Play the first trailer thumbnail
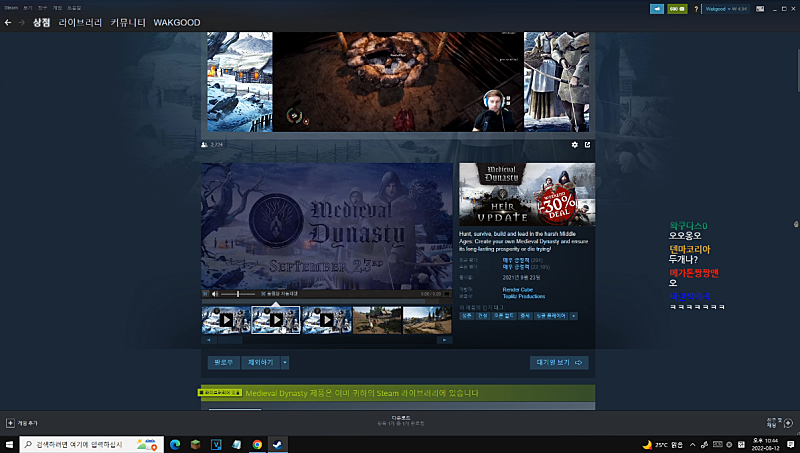This screenshot has width=800, height=453. pyautogui.click(x=226, y=320)
